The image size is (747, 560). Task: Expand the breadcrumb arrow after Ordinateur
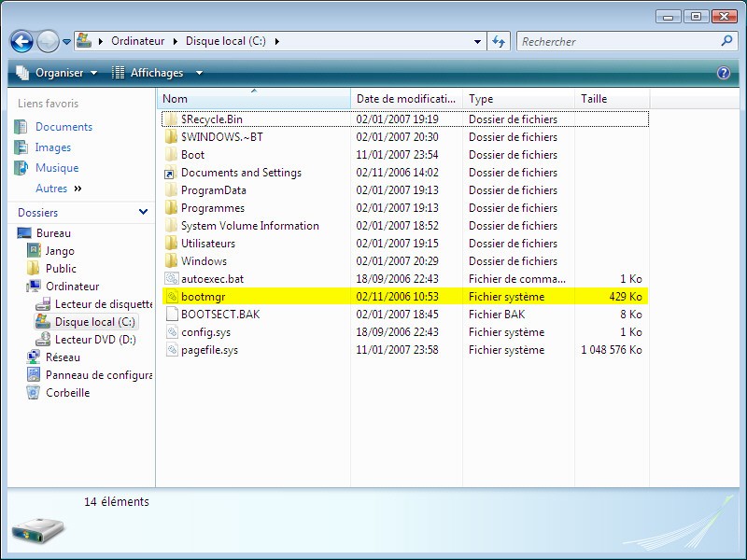click(176, 41)
